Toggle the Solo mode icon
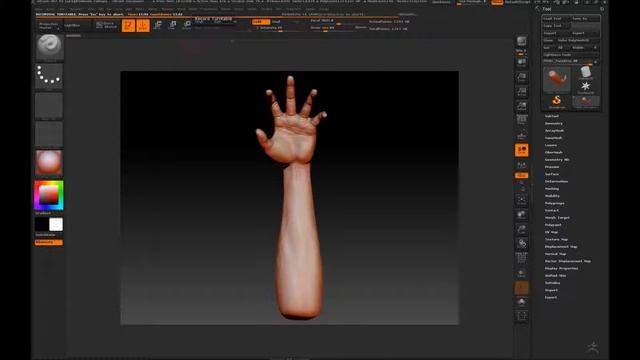 [x=522, y=302]
